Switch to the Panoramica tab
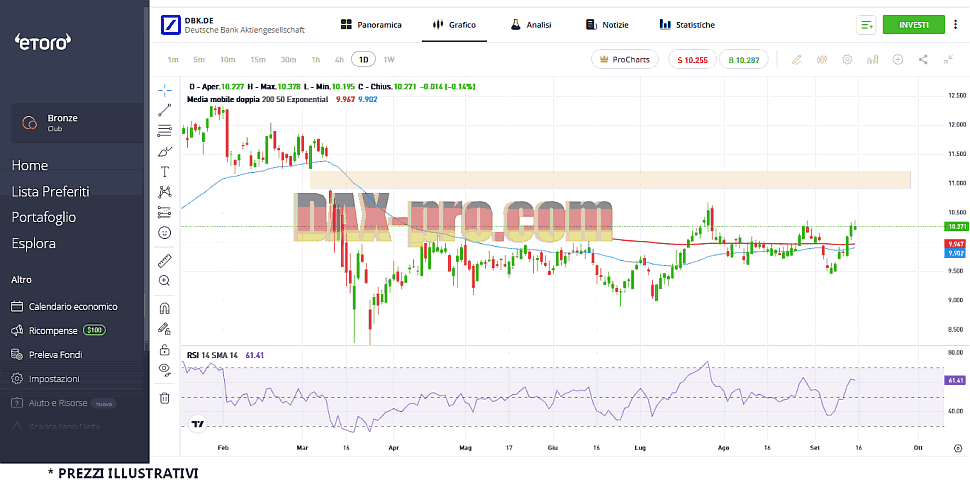This screenshot has height=482, width=970. point(371,25)
